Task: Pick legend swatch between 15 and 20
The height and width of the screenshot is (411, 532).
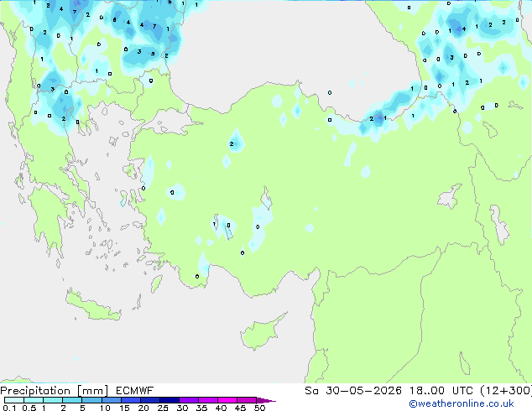Action: pos(130,400)
